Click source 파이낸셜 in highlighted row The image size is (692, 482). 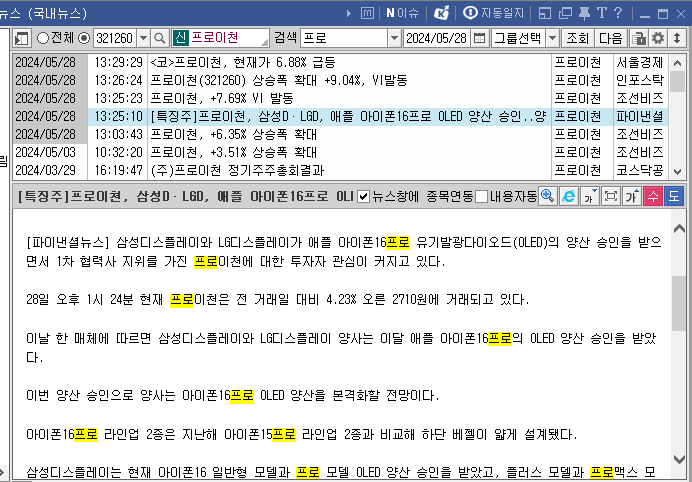[639, 117]
